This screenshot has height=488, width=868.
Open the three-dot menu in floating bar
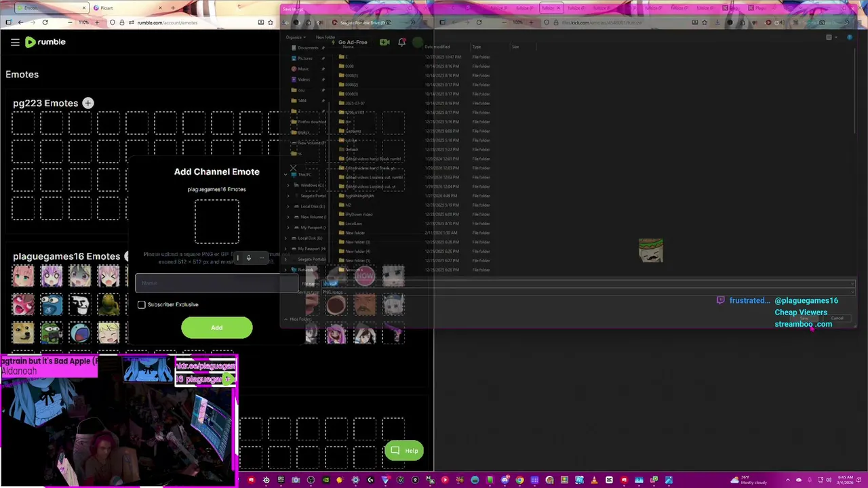(x=262, y=258)
